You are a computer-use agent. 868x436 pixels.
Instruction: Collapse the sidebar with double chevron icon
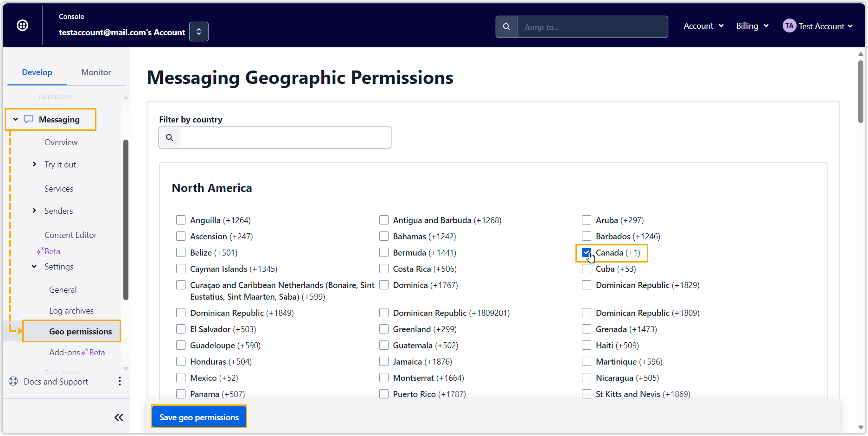(119, 417)
